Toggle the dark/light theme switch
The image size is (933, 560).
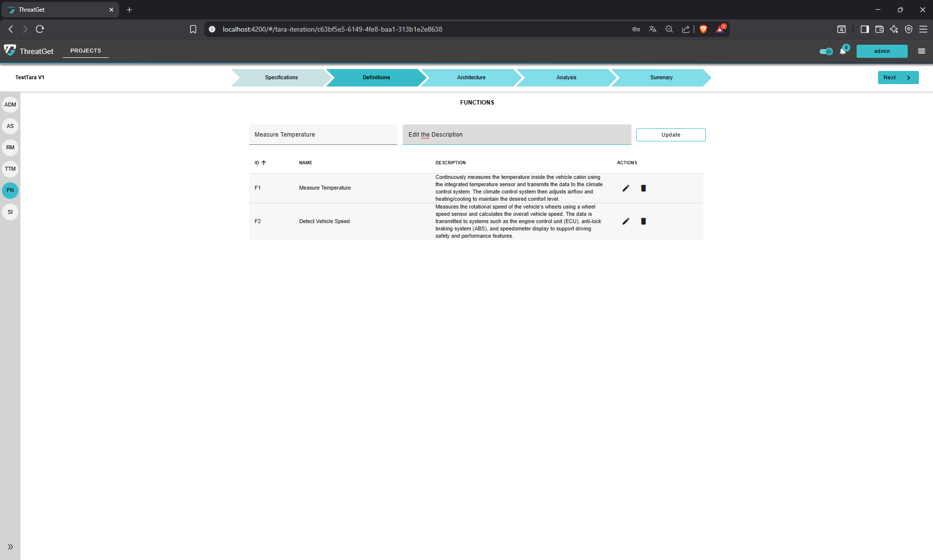[825, 51]
